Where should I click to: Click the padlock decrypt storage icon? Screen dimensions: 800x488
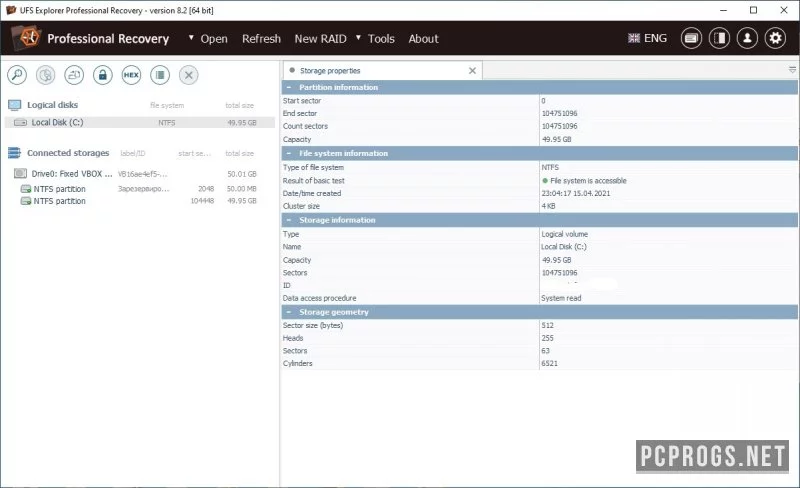point(103,75)
